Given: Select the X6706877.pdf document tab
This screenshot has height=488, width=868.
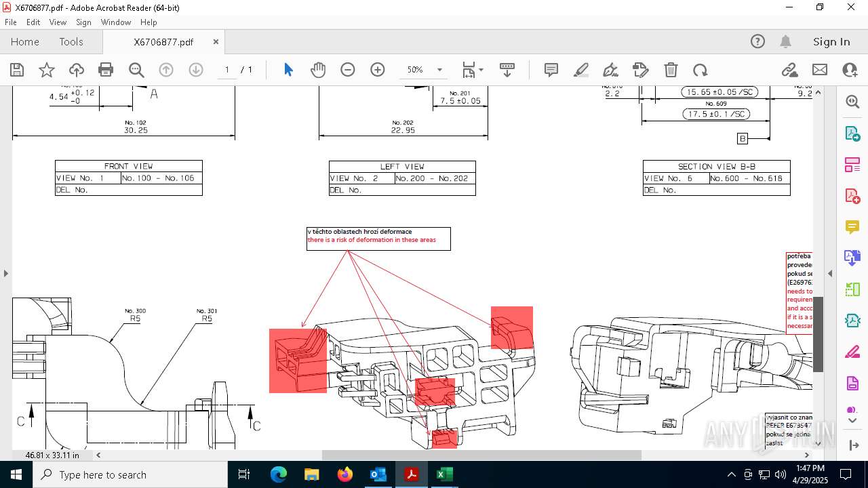Looking at the screenshot, I should pyautogui.click(x=163, y=42).
